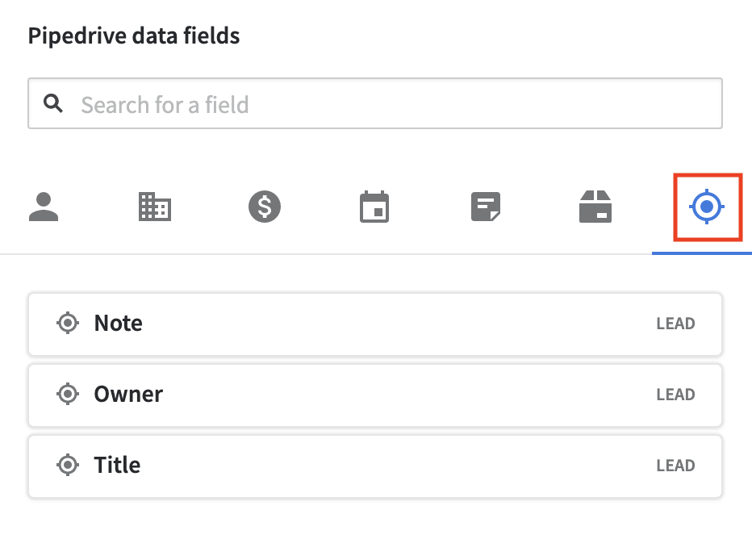
Task: Click the target icon beside Note
Action: [69, 324]
